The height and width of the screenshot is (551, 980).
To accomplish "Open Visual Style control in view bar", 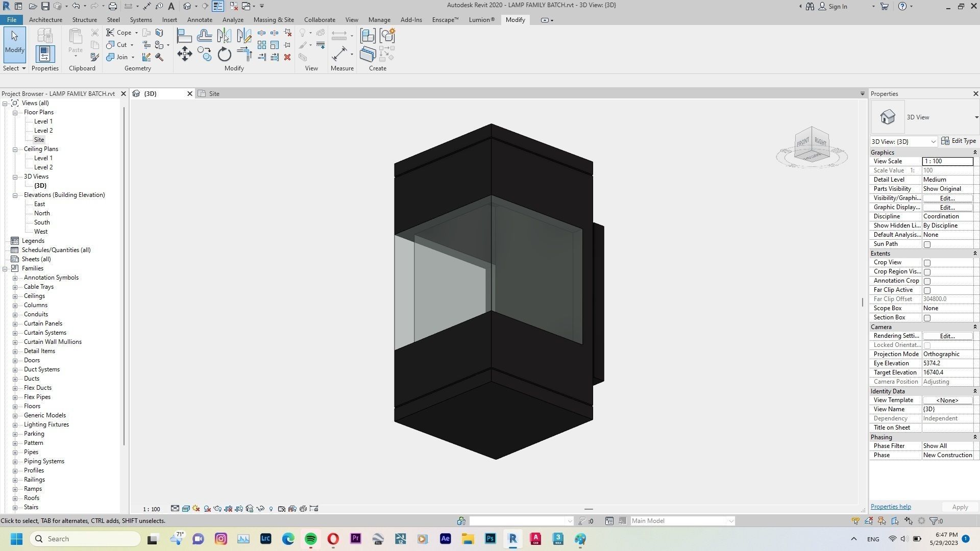I will pyautogui.click(x=186, y=509).
